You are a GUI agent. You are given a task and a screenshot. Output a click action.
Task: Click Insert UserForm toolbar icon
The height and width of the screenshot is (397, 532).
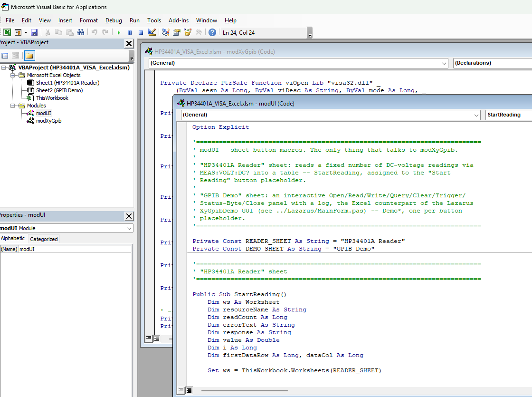coord(18,32)
